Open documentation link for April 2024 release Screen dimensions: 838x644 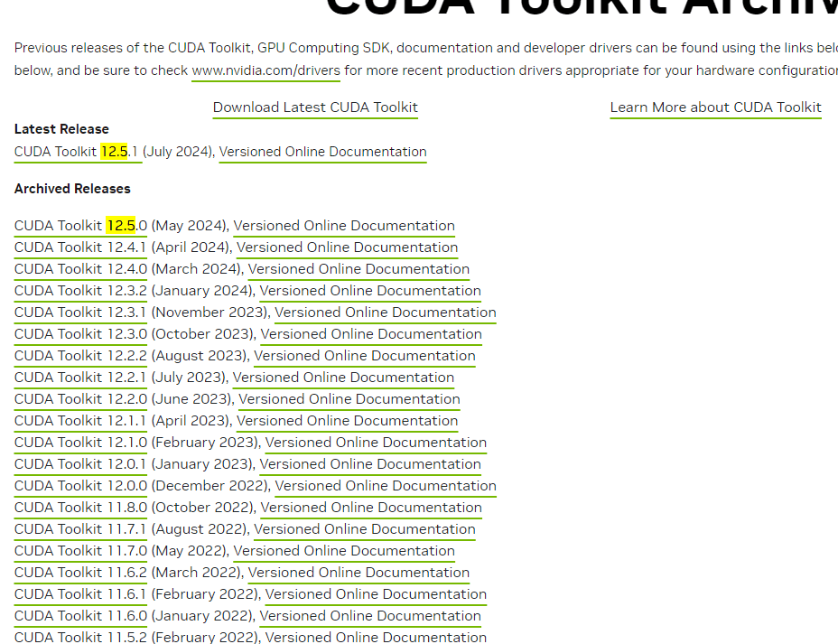[348, 247]
